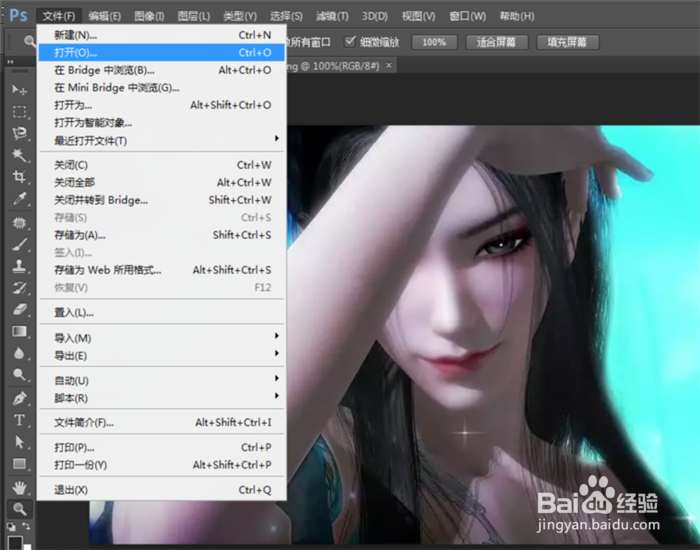Select the Type tool

point(19,420)
